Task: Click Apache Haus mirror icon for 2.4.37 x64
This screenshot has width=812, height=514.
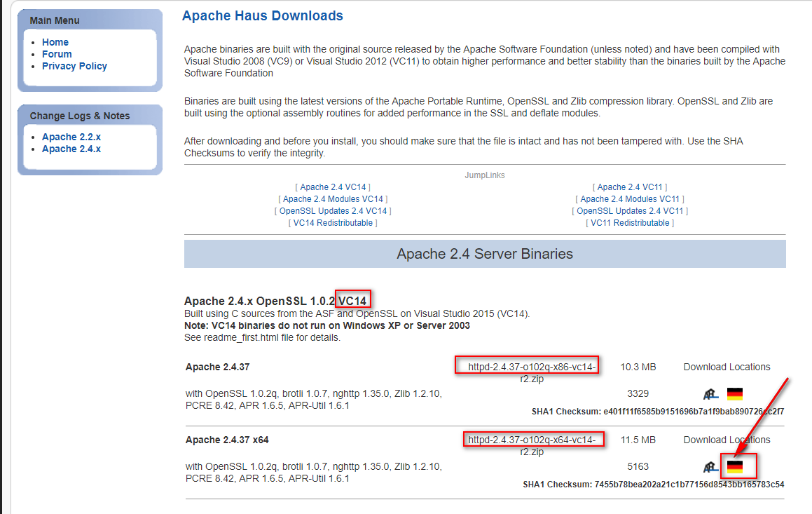Action: tap(710, 467)
